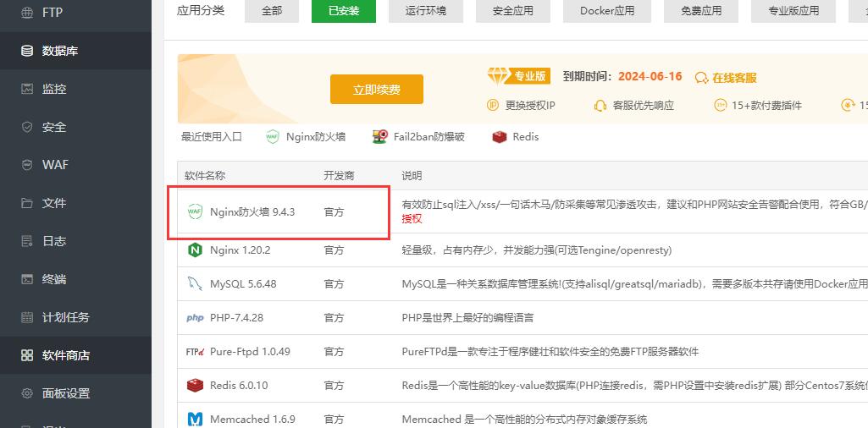
Task: Select the 全部 category tab
Action: point(272,10)
